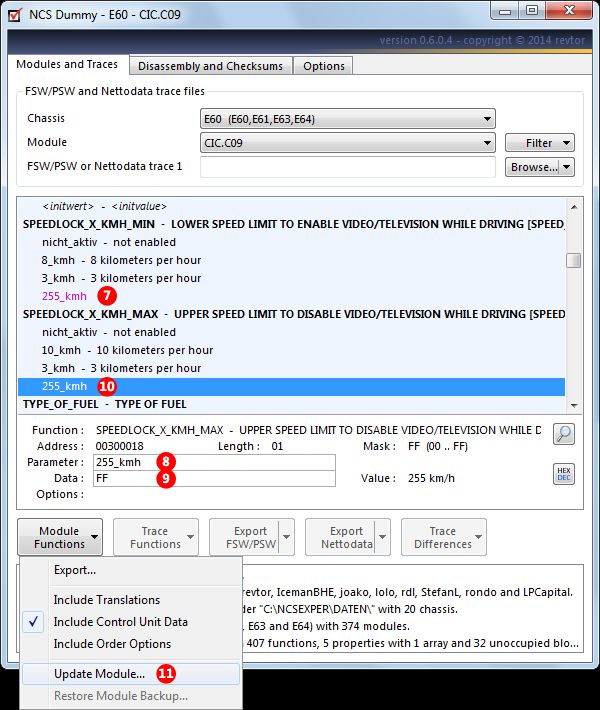Click the list scroll down arrow
Screen dimensions: 600x710
[574, 405]
